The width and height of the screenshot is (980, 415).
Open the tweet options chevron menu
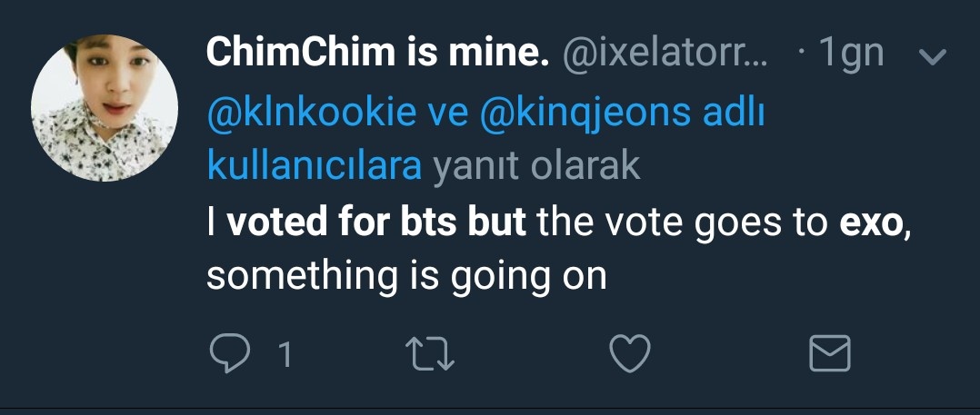click(x=934, y=56)
